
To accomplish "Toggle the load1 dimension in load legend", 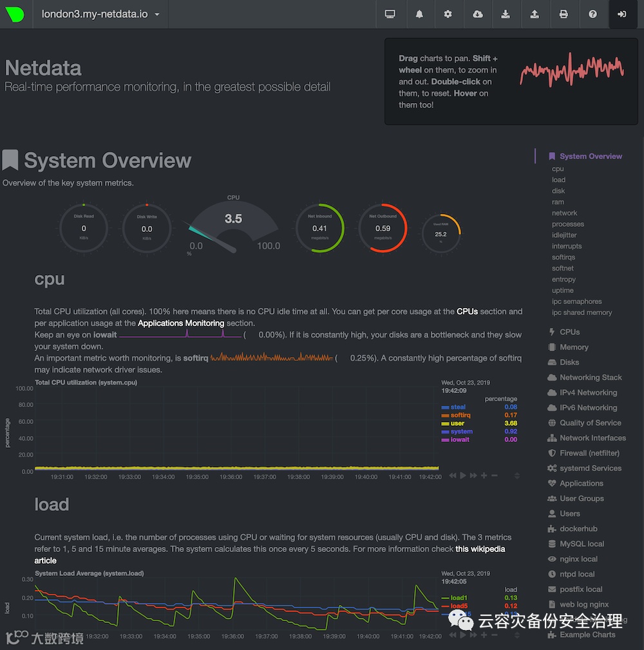I will 459,598.
